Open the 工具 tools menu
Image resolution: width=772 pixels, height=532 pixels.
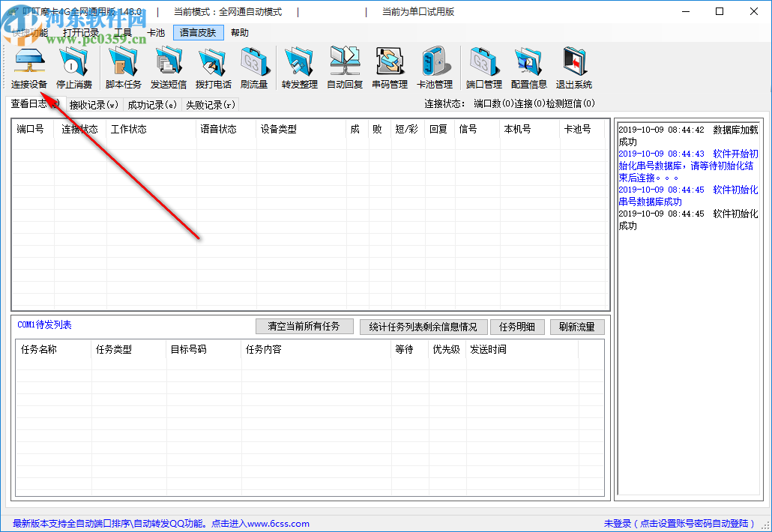[123, 33]
